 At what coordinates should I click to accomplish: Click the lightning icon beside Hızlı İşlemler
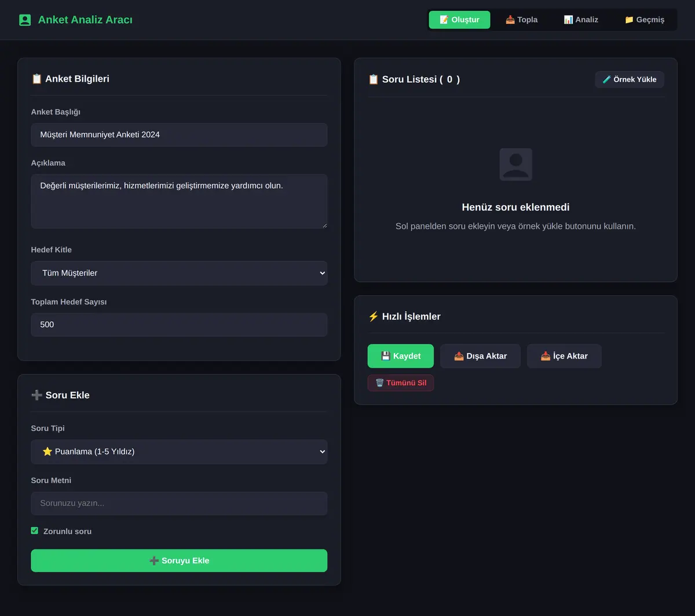click(374, 317)
